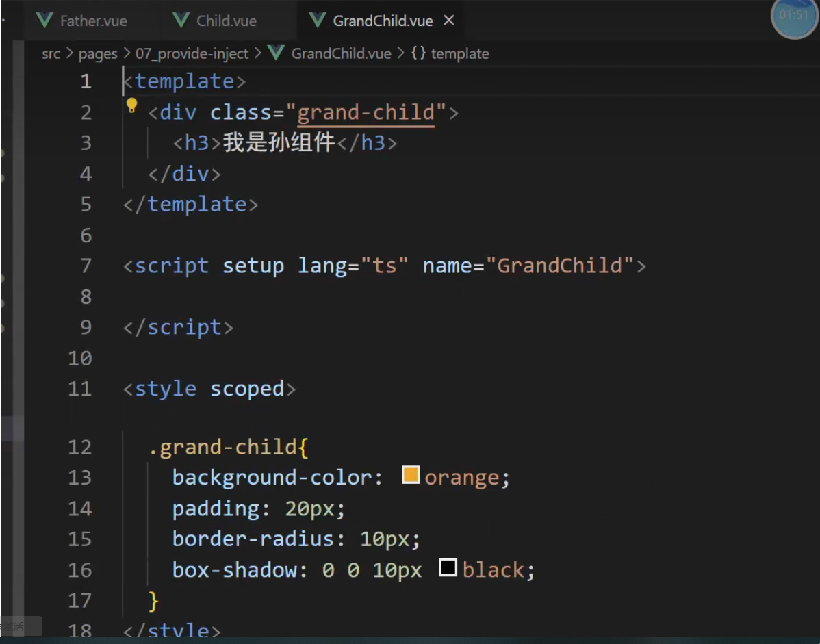The width and height of the screenshot is (820, 644).
Task: Select the GrandChild.vue tab
Action: 383,21
